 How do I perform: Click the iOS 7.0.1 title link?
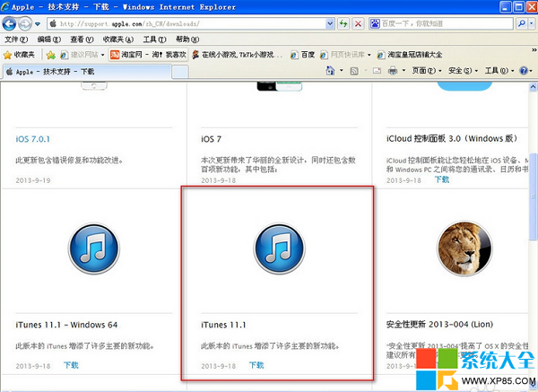coord(32,139)
